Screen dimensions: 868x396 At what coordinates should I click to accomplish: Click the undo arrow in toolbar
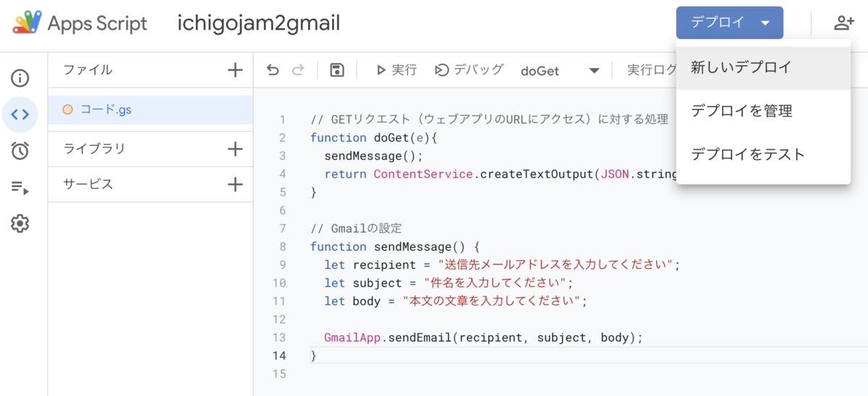pyautogui.click(x=273, y=70)
